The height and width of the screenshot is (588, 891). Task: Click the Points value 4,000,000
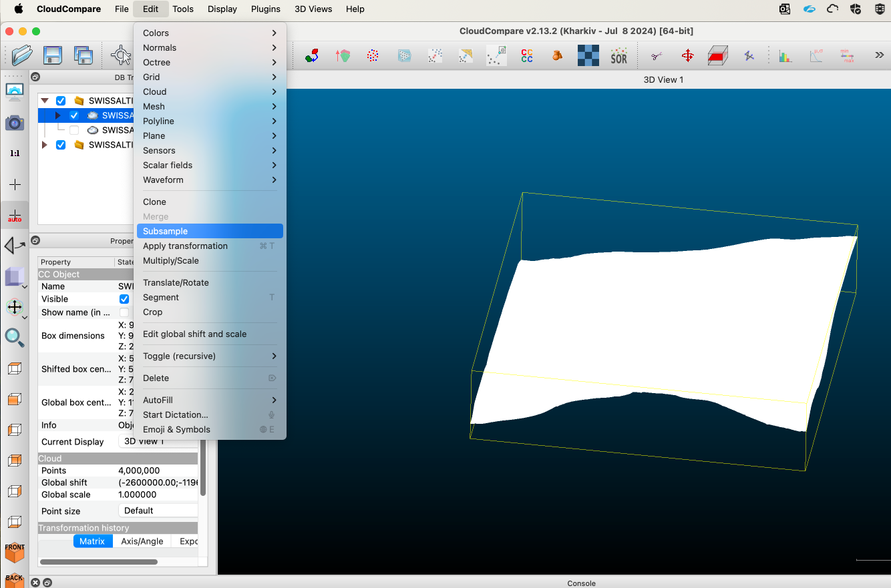click(139, 471)
